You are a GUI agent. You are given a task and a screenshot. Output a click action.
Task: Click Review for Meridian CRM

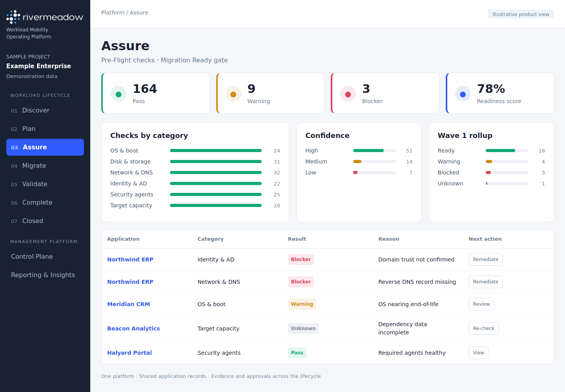tap(481, 304)
